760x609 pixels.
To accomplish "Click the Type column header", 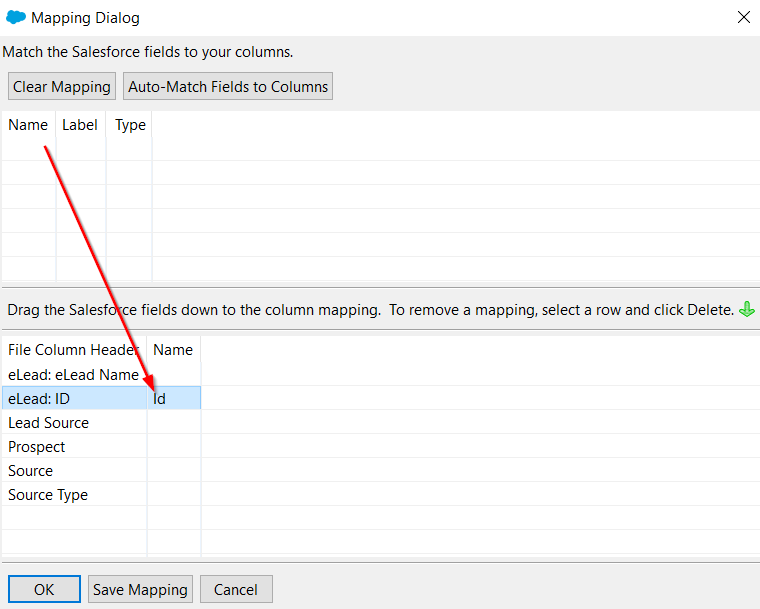I will coord(129,125).
